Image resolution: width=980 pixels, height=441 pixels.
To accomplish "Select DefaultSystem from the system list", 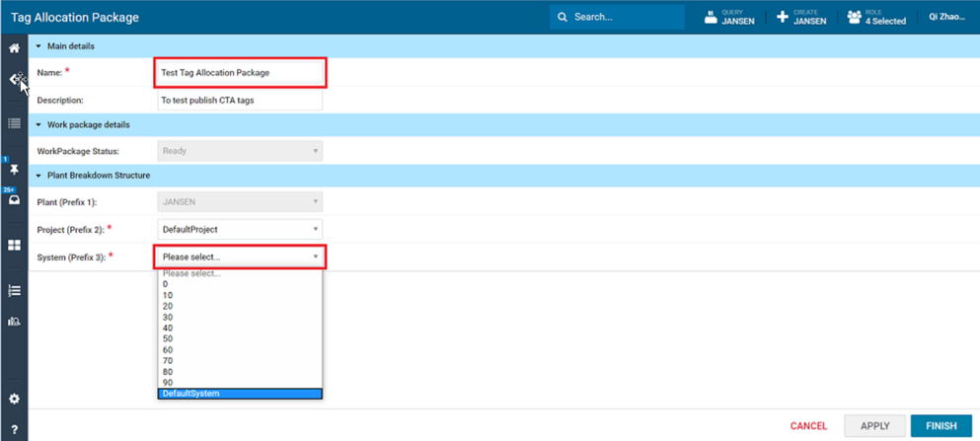I will click(240, 394).
